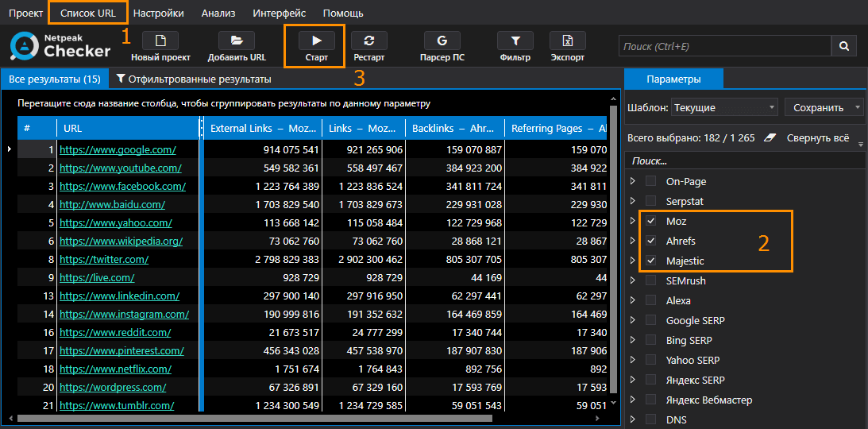Viewport: 868px width, 429px height.
Task: Enable the Bing SERP checkbox
Action: pyautogui.click(x=651, y=340)
